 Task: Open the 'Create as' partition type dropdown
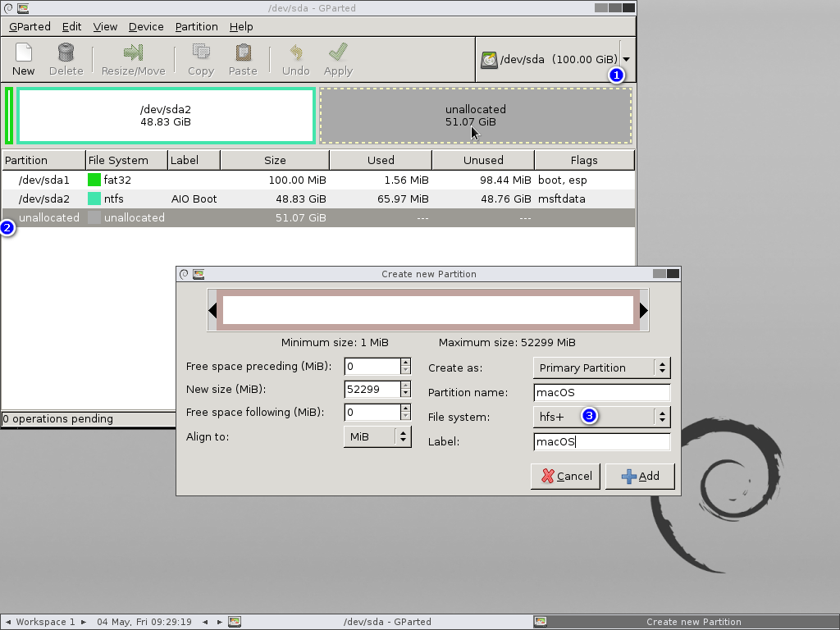601,367
